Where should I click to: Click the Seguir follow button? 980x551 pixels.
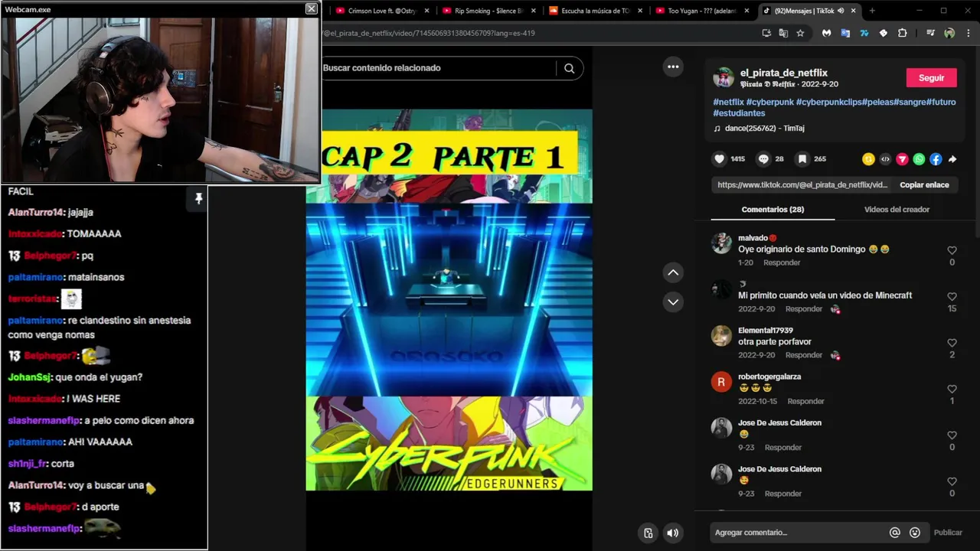(x=931, y=78)
